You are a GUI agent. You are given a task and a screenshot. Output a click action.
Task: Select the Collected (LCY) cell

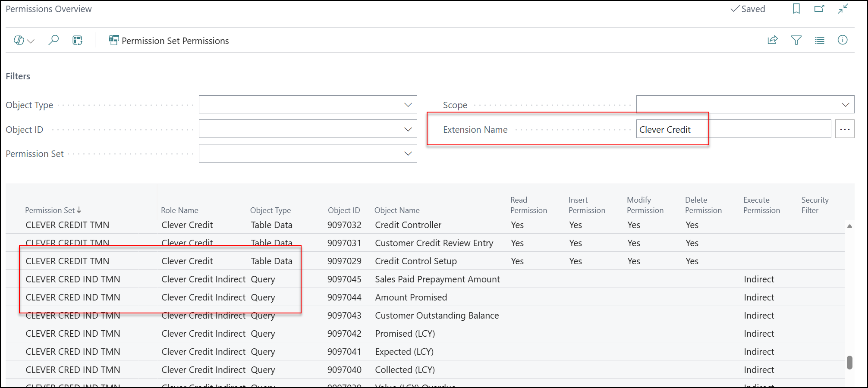point(405,369)
